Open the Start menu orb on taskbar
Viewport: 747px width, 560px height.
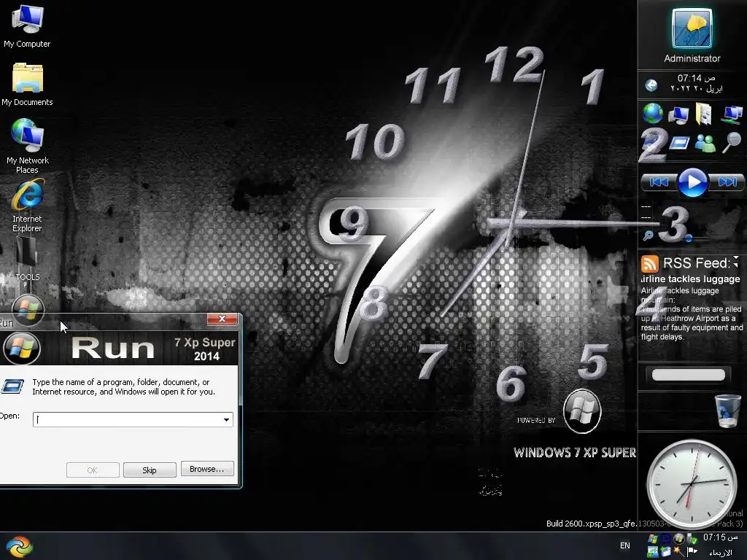19,547
